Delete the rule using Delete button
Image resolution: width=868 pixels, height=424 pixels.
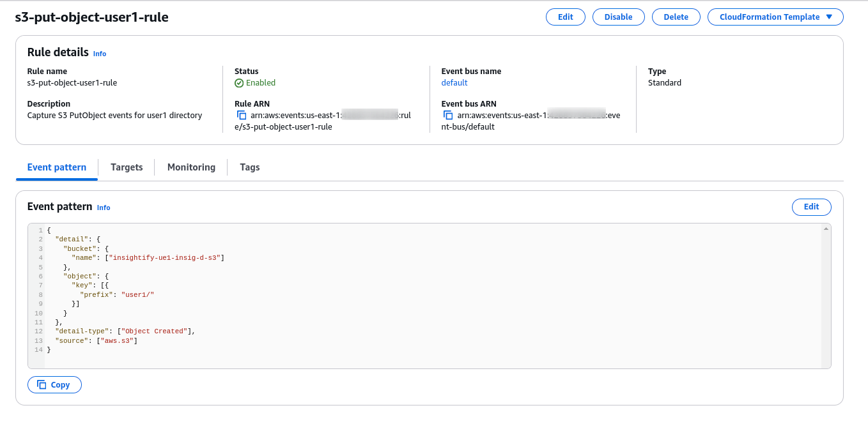coord(676,17)
